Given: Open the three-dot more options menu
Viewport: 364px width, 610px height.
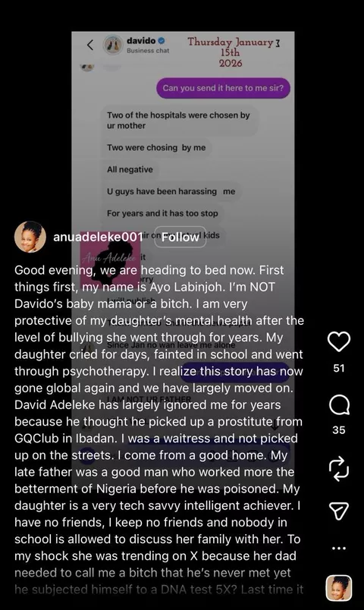Looking at the screenshot, I should pos(339,548).
